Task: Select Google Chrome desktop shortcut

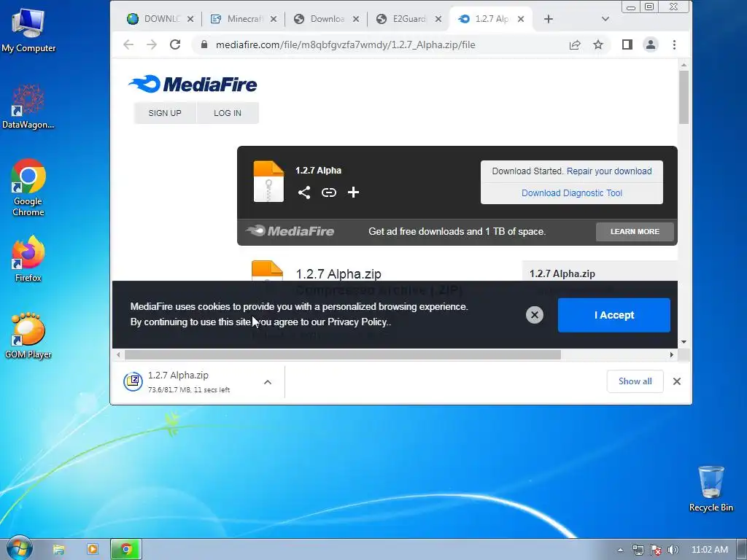Action: pos(28,187)
